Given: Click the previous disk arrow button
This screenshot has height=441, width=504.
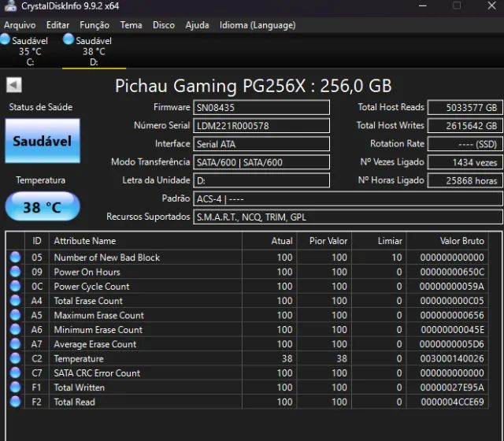Looking at the screenshot, I should tap(14, 85).
